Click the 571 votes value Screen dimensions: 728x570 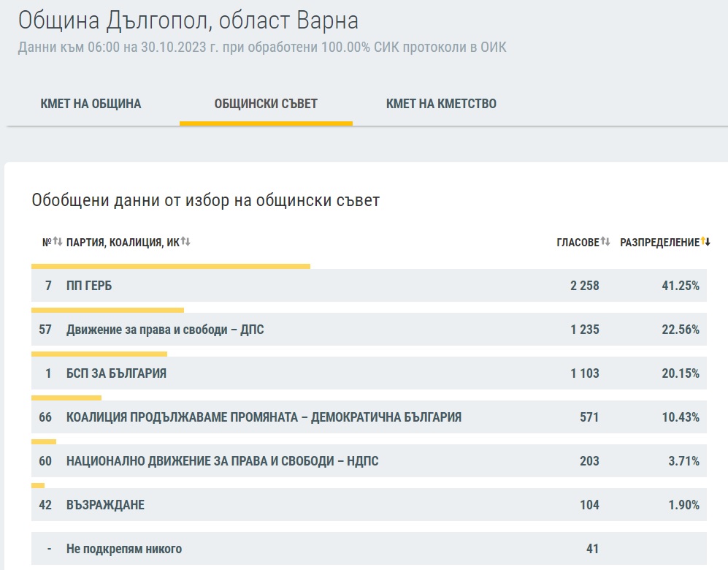[x=590, y=417]
